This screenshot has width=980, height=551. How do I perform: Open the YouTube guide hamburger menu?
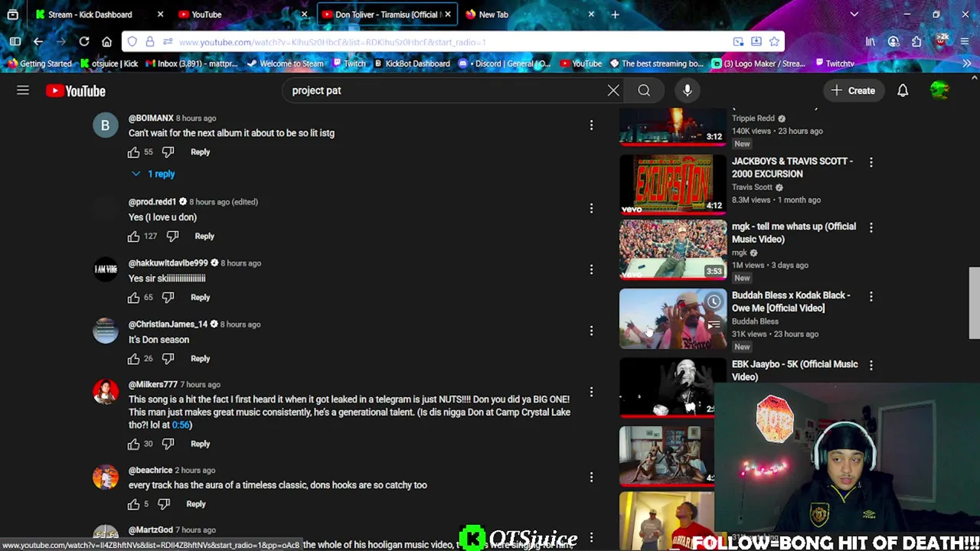(23, 90)
